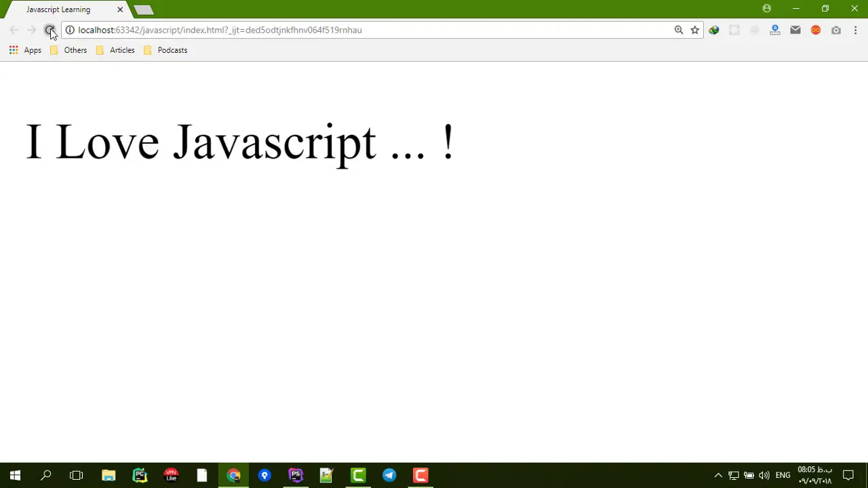Open the VPN Like app in taskbar

click(x=171, y=475)
